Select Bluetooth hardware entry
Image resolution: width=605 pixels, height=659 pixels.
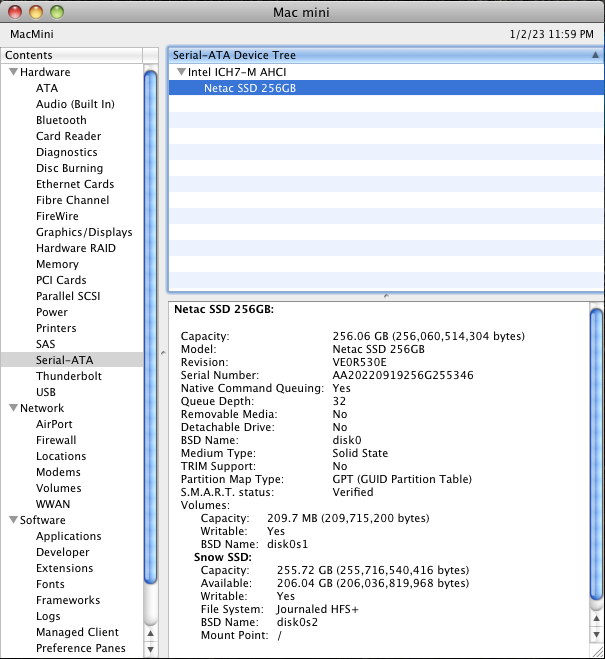point(61,120)
